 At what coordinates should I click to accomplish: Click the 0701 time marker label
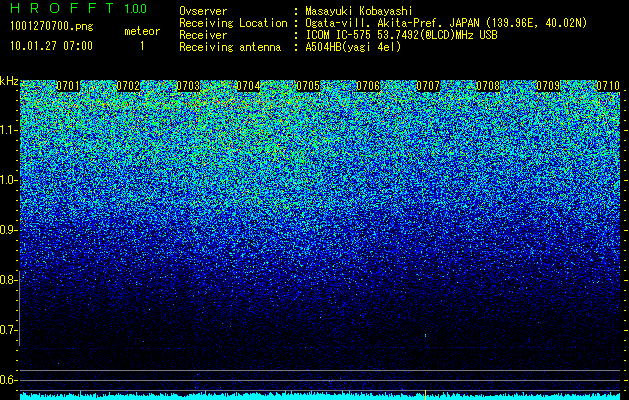tap(68, 86)
